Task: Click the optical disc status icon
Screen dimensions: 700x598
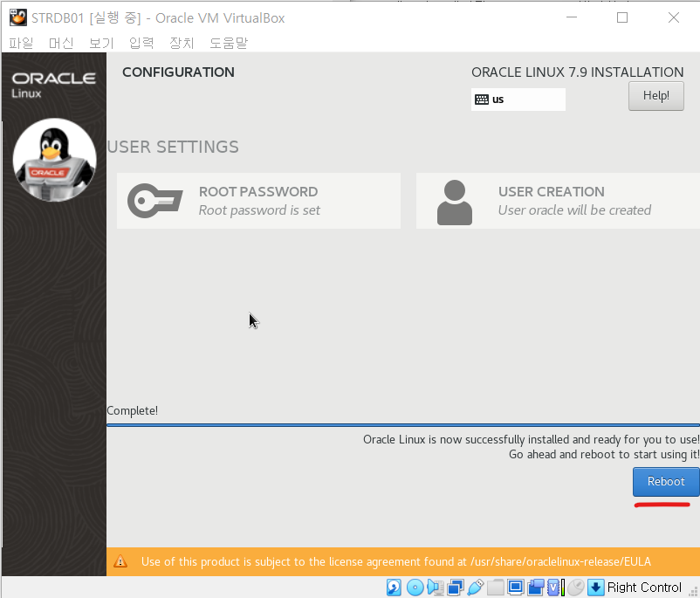Action: pos(415,588)
